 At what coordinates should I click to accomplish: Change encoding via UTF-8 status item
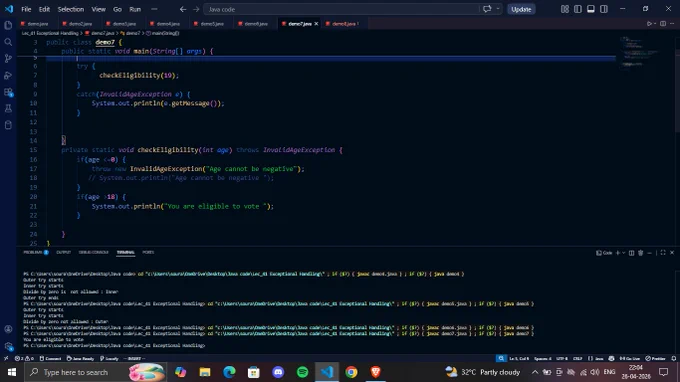pyautogui.click(x=562, y=359)
